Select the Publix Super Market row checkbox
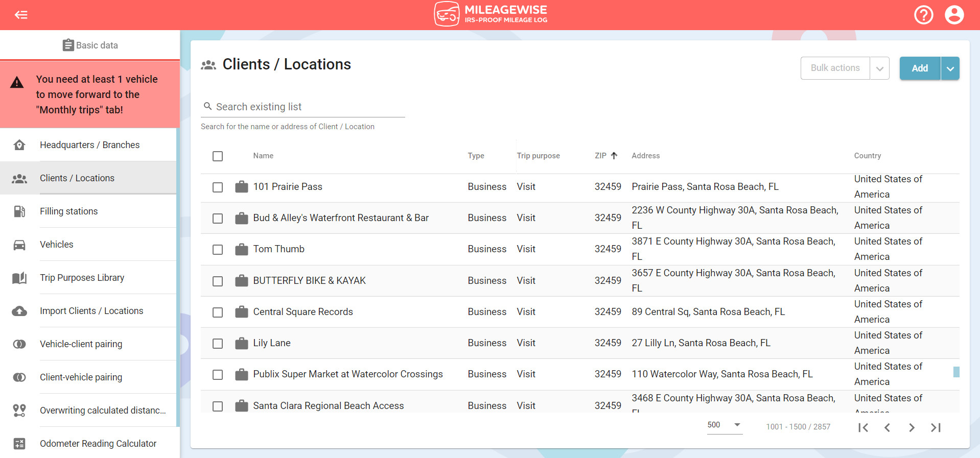Image resolution: width=980 pixels, height=458 pixels. tap(218, 375)
